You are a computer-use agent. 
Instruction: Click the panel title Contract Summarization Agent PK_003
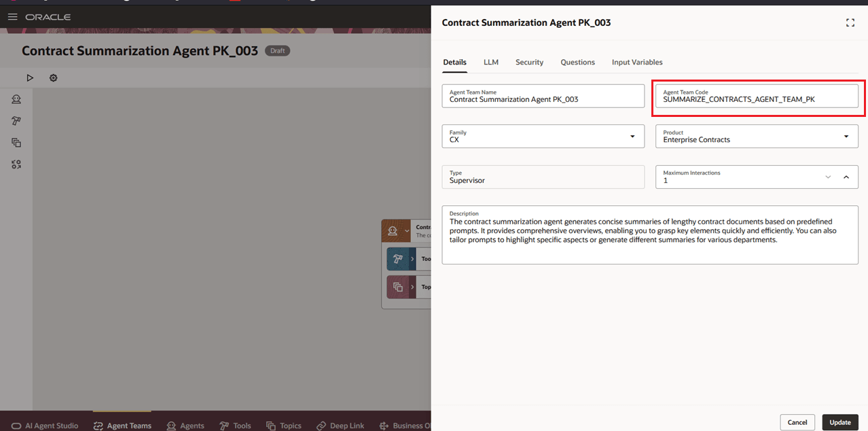pos(526,22)
